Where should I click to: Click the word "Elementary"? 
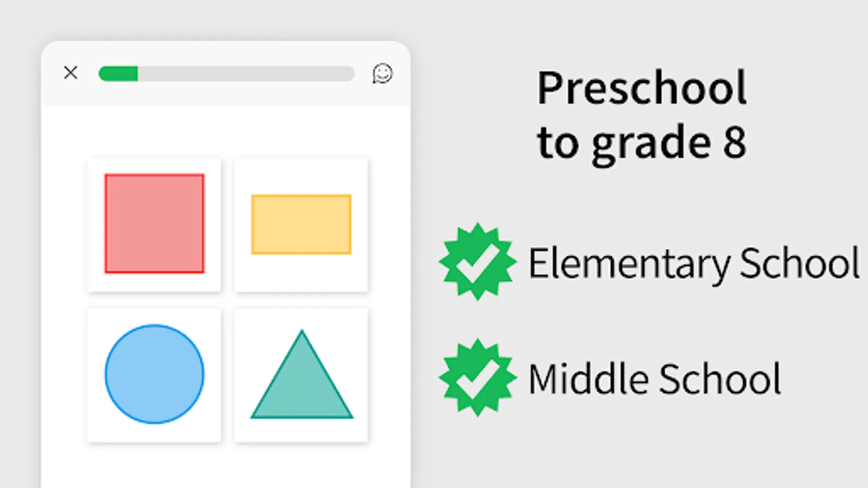tap(630, 264)
